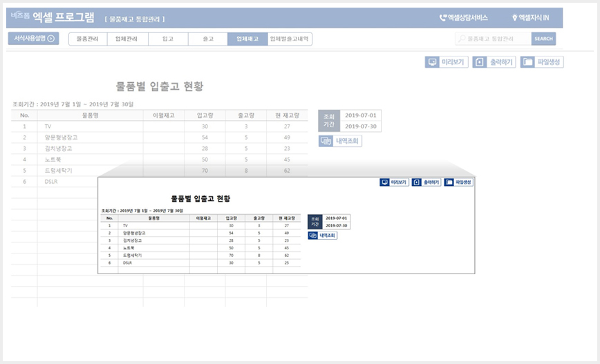The image size is (600, 364).
Task: Open the 출고 tab
Action: [x=208, y=39]
